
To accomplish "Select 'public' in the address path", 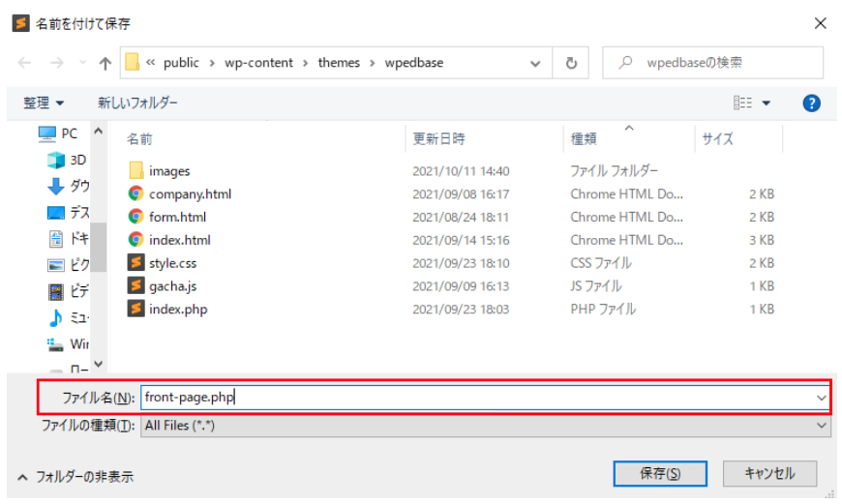I will point(181,63).
